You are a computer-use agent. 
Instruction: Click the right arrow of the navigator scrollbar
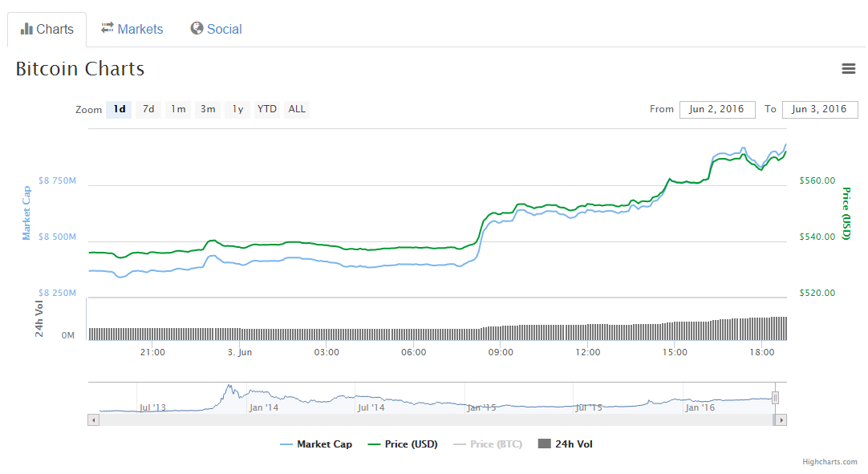click(780, 419)
